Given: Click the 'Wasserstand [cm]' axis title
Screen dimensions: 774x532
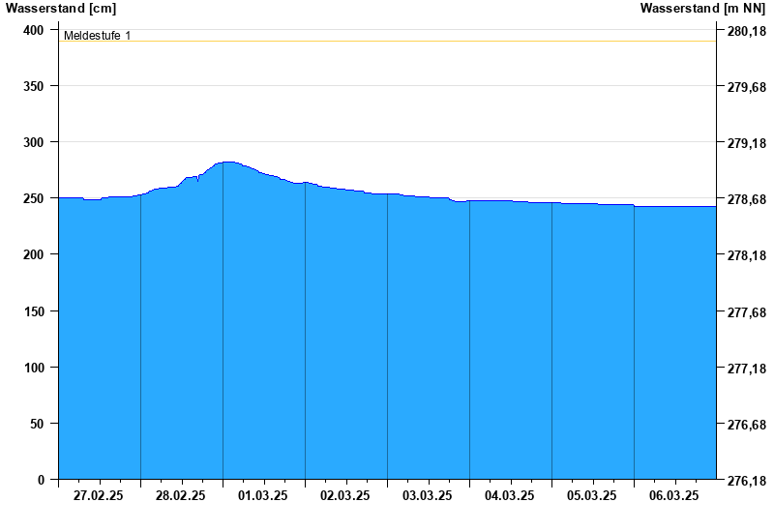Looking at the screenshot, I should [61, 8].
